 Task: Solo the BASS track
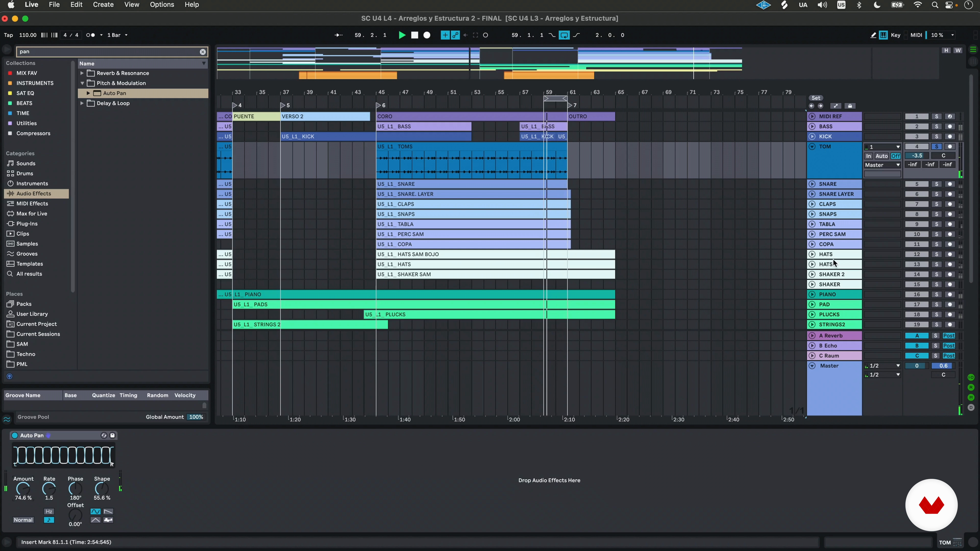coord(937,127)
